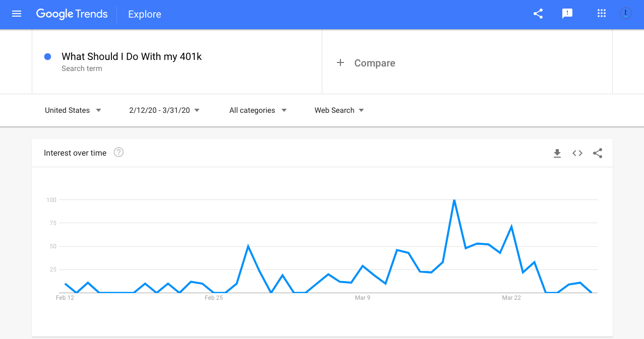Open the Google apps grid
The height and width of the screenshot is (339, 644).
(x=601, y=14)
